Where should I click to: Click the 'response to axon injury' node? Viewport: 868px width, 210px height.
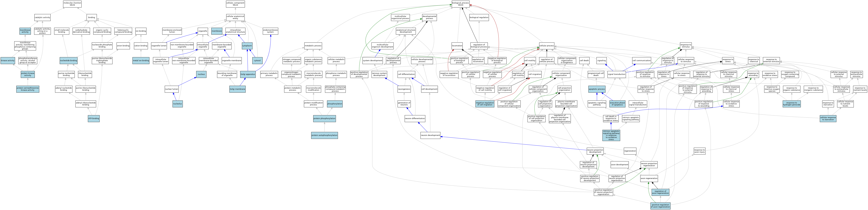point(699,151)
